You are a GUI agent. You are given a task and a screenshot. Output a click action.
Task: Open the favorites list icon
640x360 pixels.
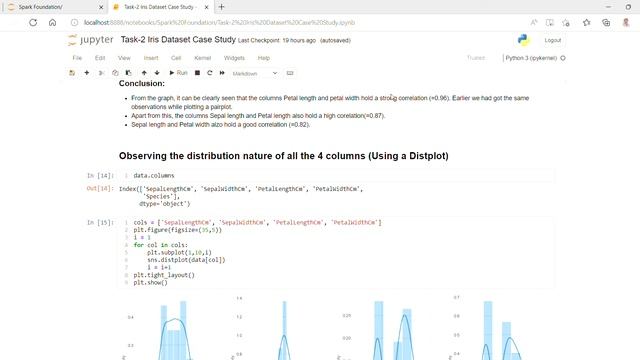pos(587,22)
